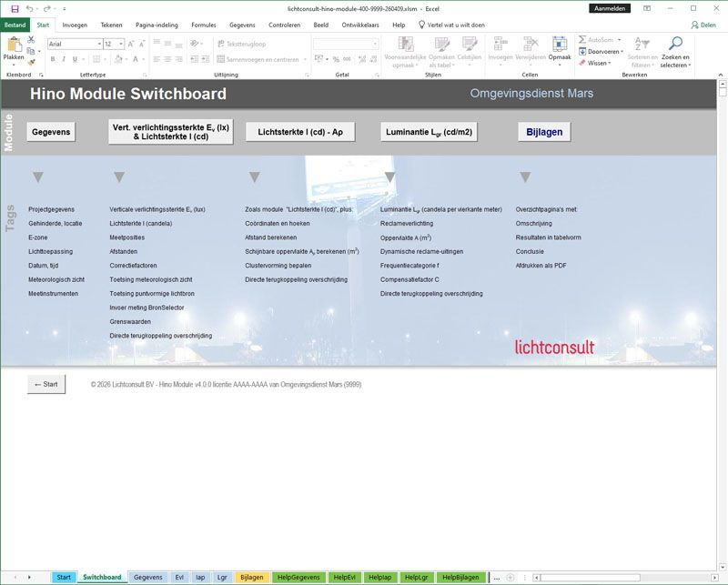728x585 pixels.
Task: Decrease font size with smaller A icon
Action: point(142,44)
